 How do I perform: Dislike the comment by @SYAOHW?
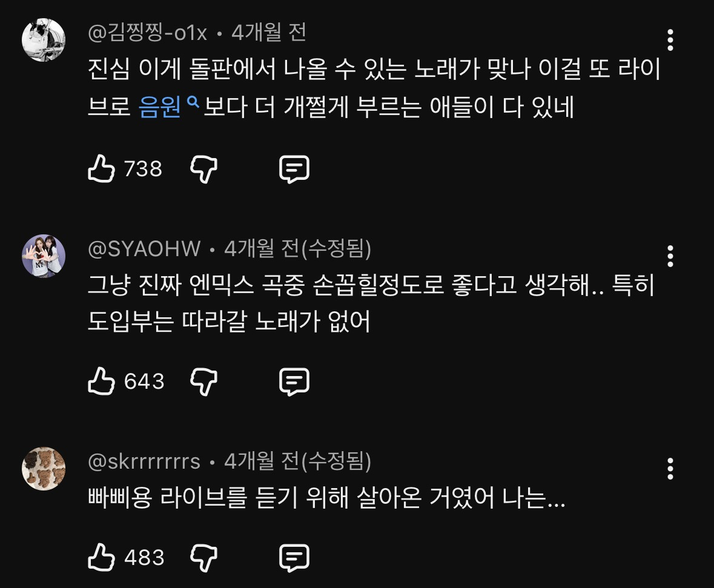(204, 382)
